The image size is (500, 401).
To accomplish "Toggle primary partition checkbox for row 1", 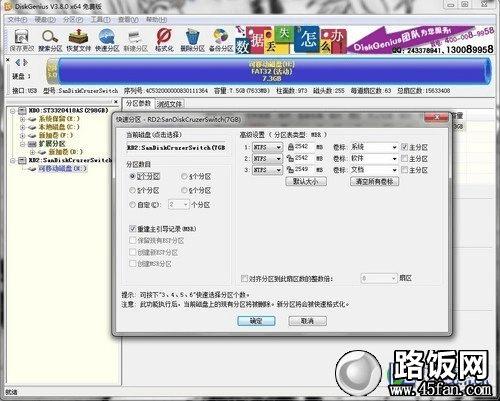I will coord(404,147).
